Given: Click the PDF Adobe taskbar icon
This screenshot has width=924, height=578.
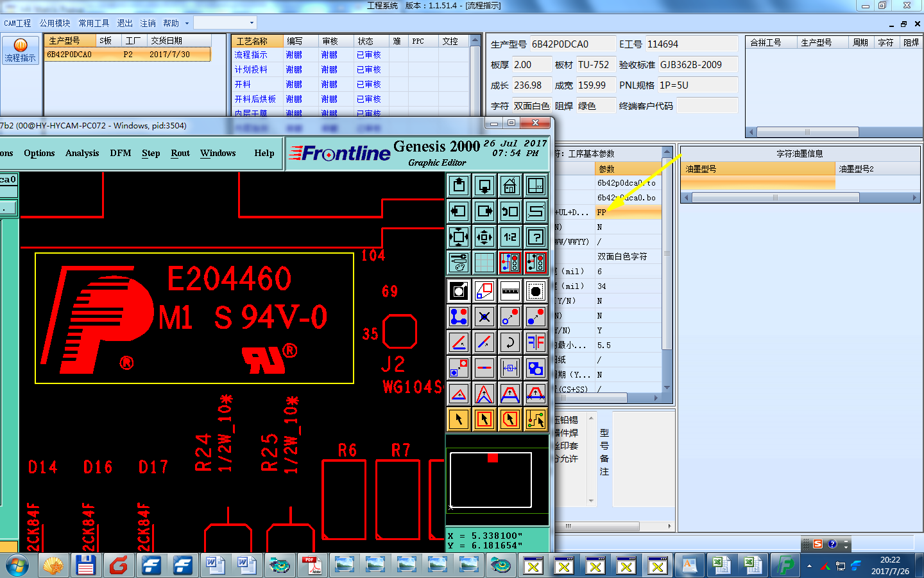Looking at the screenshot, I should [311, 566].
